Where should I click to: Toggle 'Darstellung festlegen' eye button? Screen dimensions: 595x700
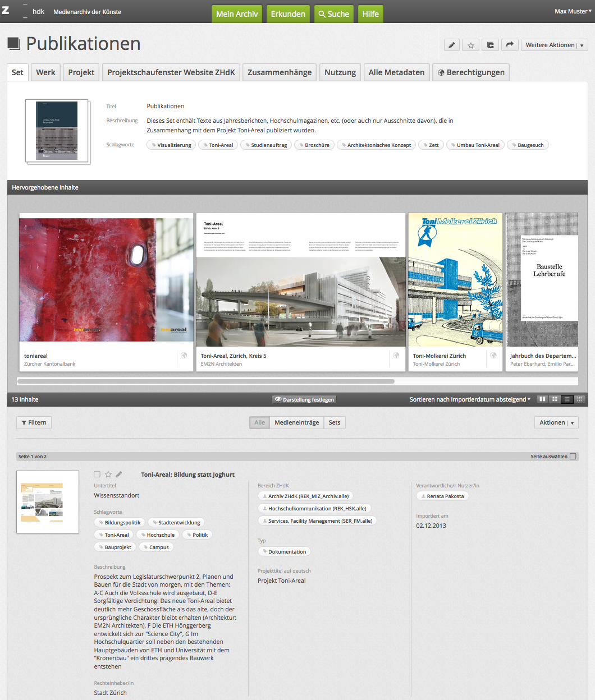304,400
